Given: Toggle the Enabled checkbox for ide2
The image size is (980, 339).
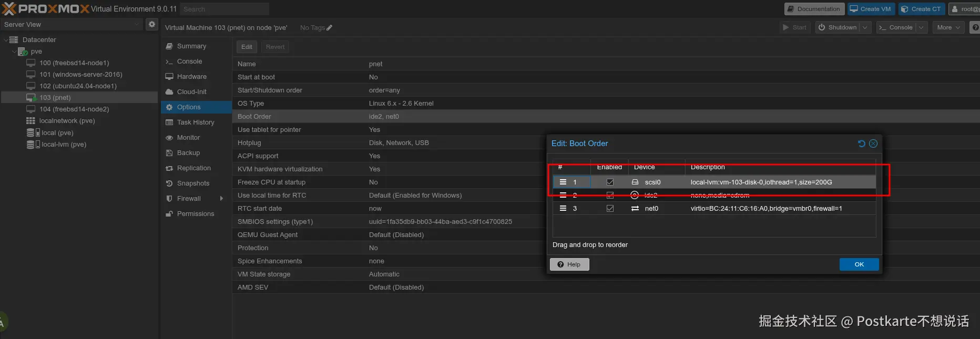Looking at the screenshot, I should pos(610,195).
